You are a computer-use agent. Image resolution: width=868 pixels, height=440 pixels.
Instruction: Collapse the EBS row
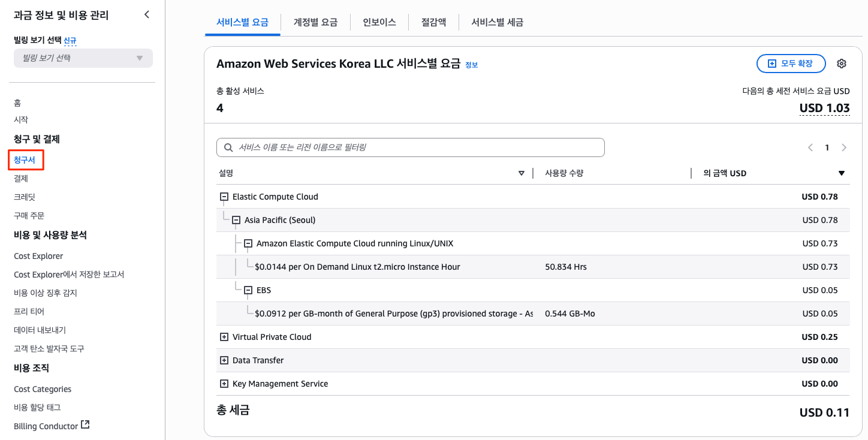tap(248, 290)
